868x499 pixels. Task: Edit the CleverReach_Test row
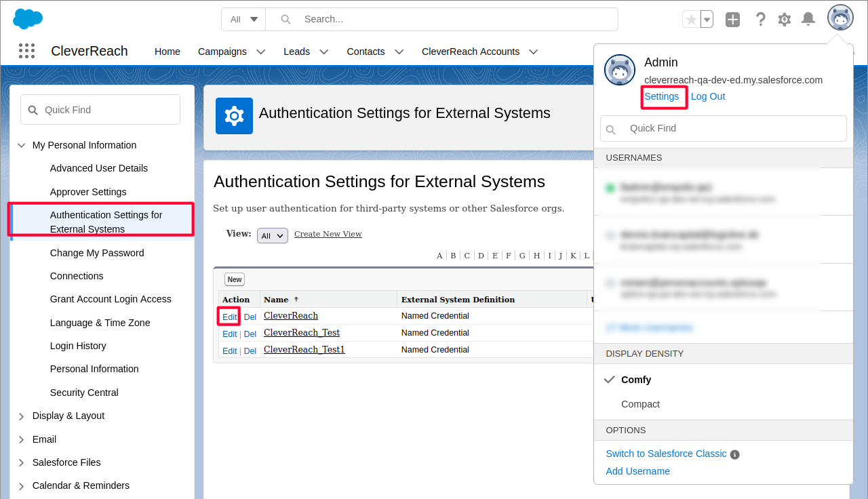[230, 334]
